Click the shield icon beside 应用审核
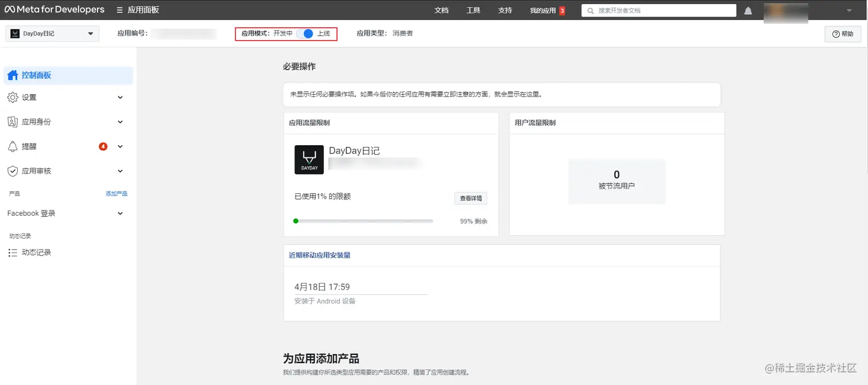The height and width of the screenshot is (385, 868). click(13, 171)
